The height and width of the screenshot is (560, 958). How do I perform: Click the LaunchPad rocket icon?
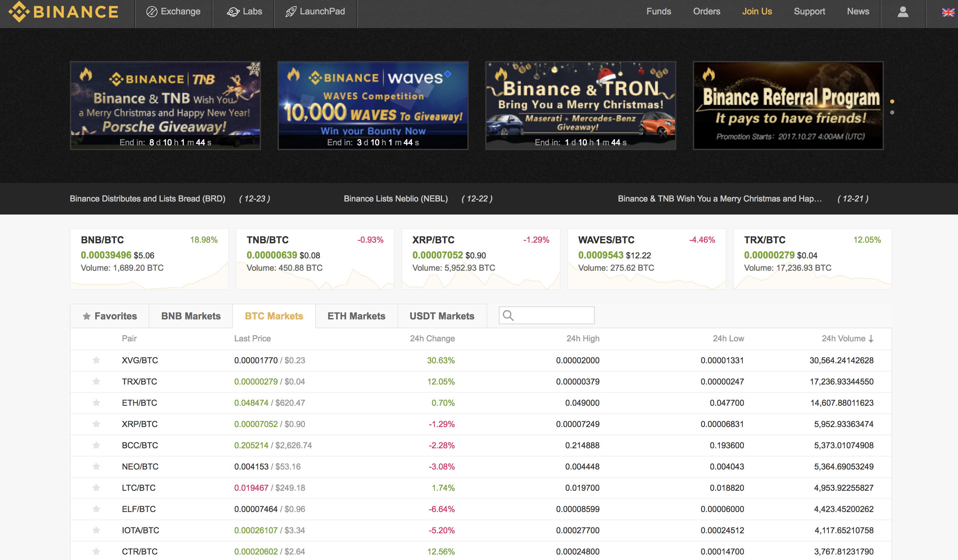click(291, 12)
